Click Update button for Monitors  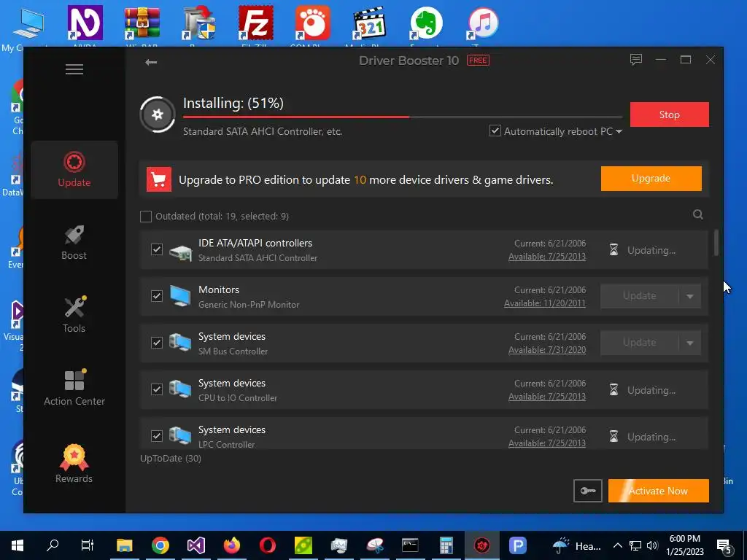tap(639, 296)
